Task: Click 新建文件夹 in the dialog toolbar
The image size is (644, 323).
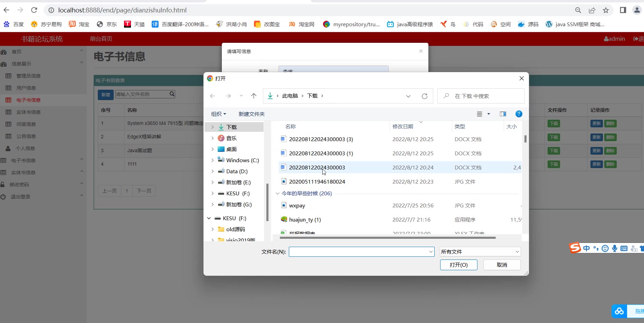Action: coord(252,114)
